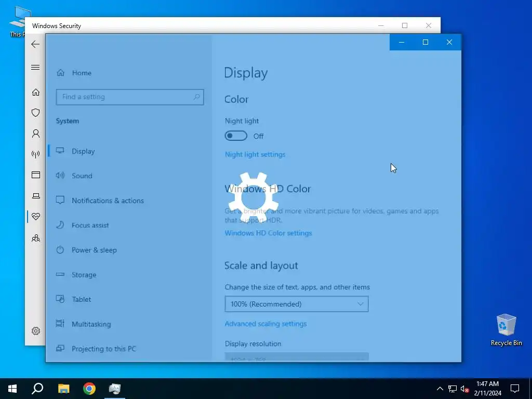
Task: Click the Display monitor icon in sidebar
Action: (60, 151)
